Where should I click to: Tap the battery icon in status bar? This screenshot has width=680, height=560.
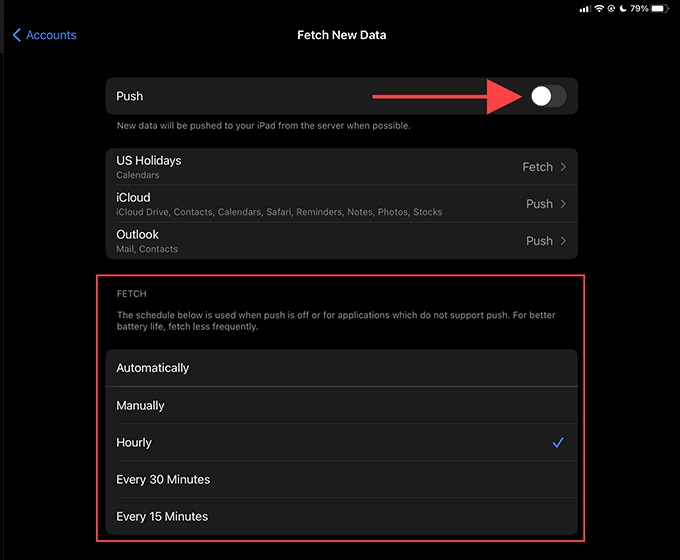[660, 8]
